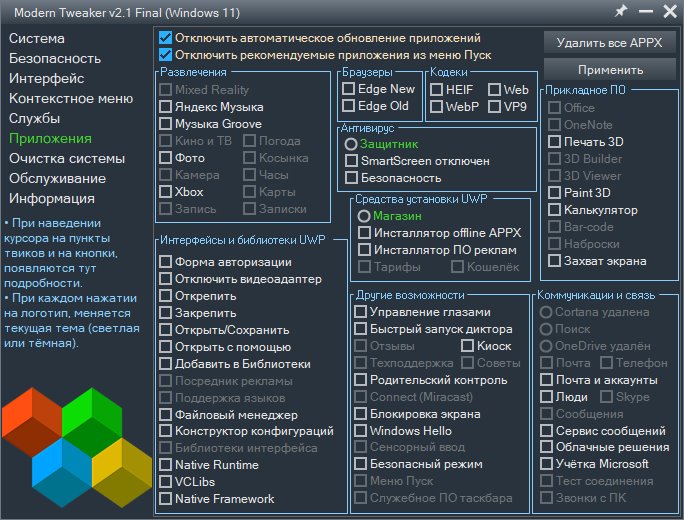This screenshot has height=520, width=684.
Task: Toggle the Native Framework checkbox
Action: coord(166,499)
